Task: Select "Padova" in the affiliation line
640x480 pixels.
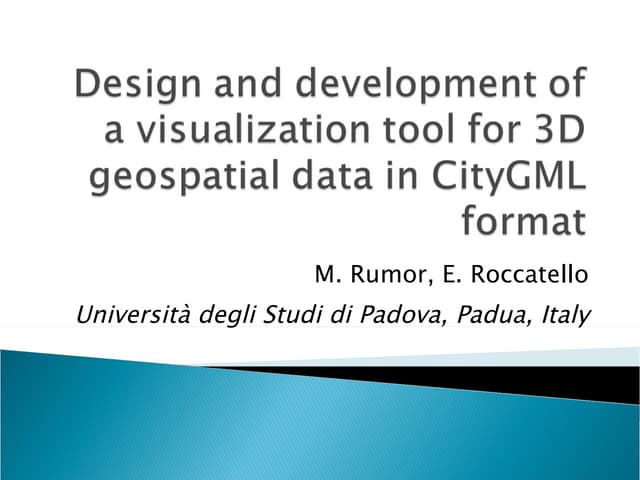Action: pos(404,316)
